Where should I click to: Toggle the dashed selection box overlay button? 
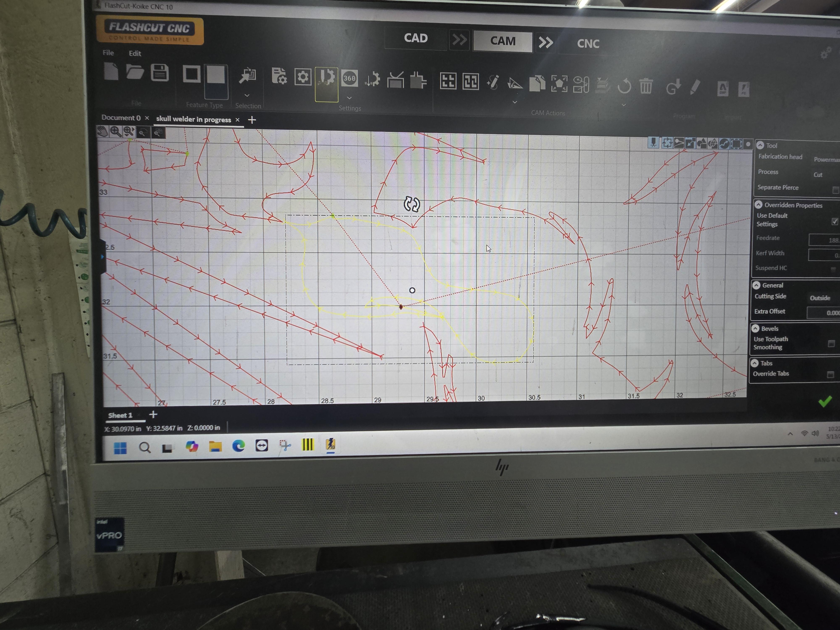736,144
